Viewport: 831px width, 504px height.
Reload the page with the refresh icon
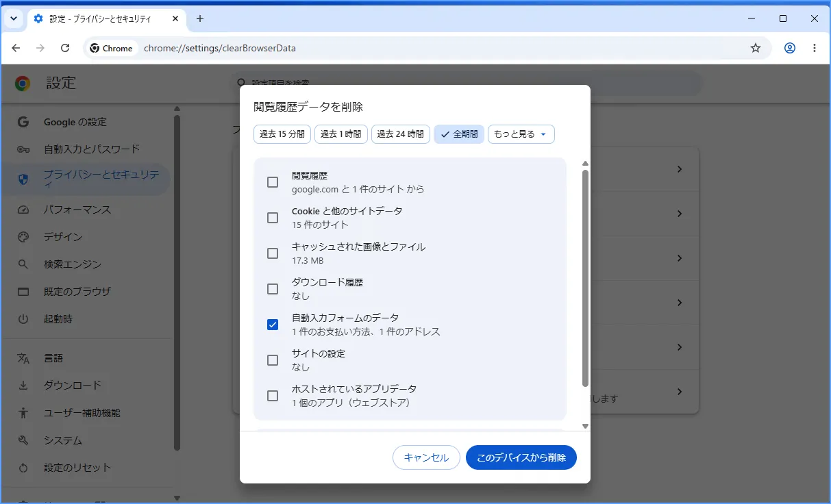click(x=65, y=48)
